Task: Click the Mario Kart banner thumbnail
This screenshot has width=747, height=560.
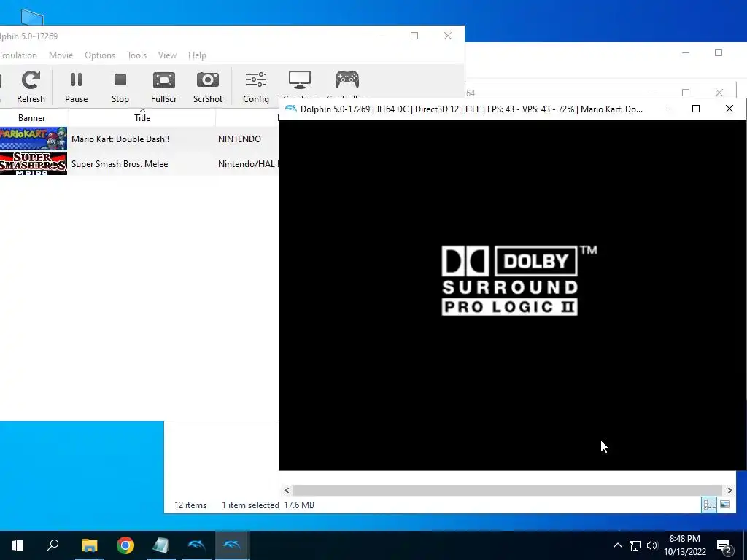Action: pos(34,139)
